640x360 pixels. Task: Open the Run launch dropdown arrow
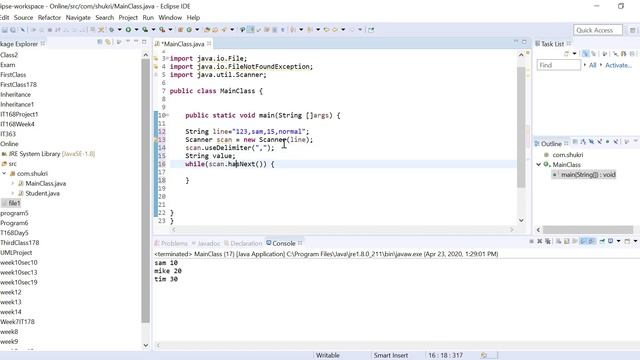(136, 30)
